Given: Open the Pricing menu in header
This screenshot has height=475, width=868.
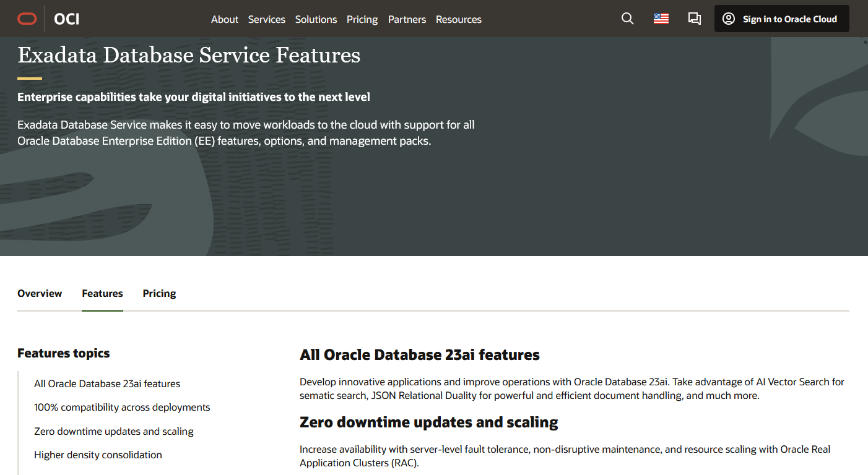Looking at the screenshot, I should (362, 19).
